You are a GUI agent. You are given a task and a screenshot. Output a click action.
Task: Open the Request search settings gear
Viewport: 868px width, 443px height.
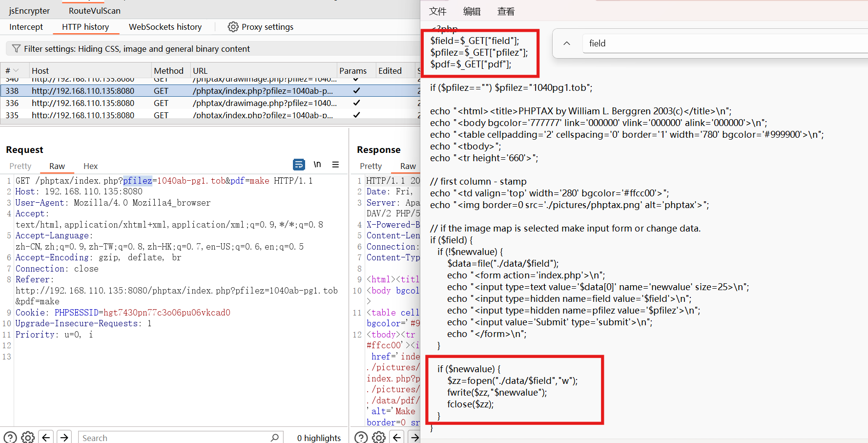coord(28,437)
